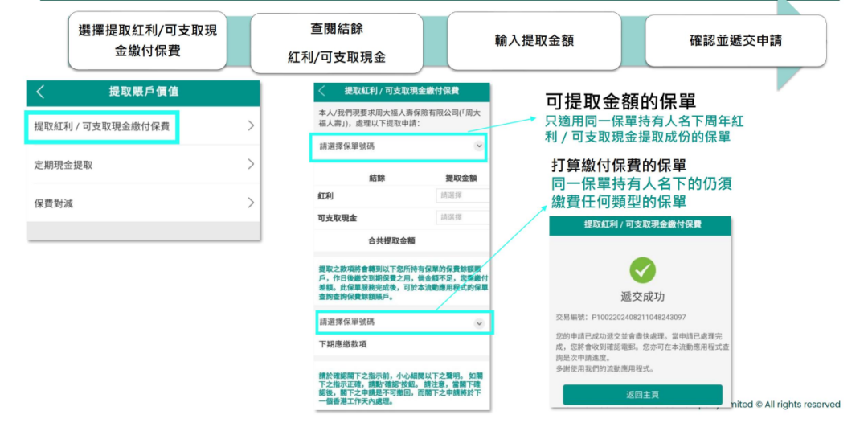Tap the back arrow in the 提取紅利 form header
The image size is (868, 423).
[x=322, y=91]
